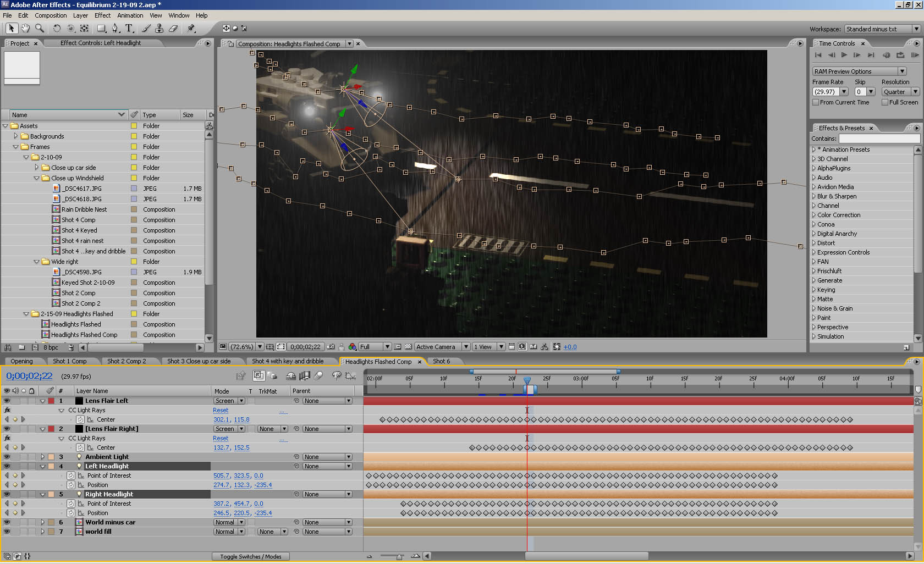The image size is (924, 564).
Task: Hide the Right Headlight layer
Action: pyautogui.click(x=7, y=494)
